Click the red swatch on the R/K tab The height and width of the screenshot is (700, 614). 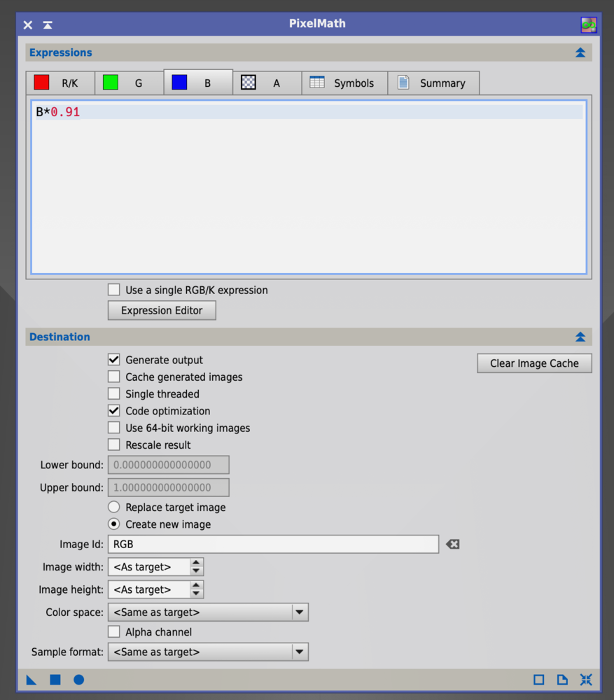pyautogui.click(x=41, y=83)
